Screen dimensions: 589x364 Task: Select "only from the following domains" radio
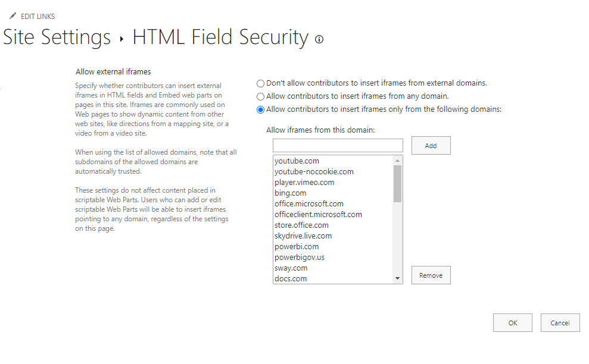point(260,109)
